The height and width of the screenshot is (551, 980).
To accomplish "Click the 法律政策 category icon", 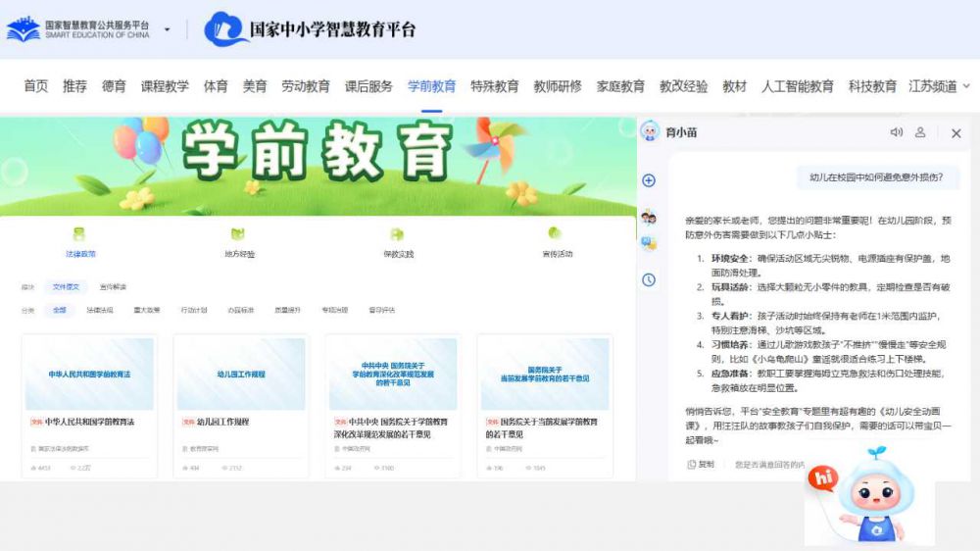I will point(80,234).
